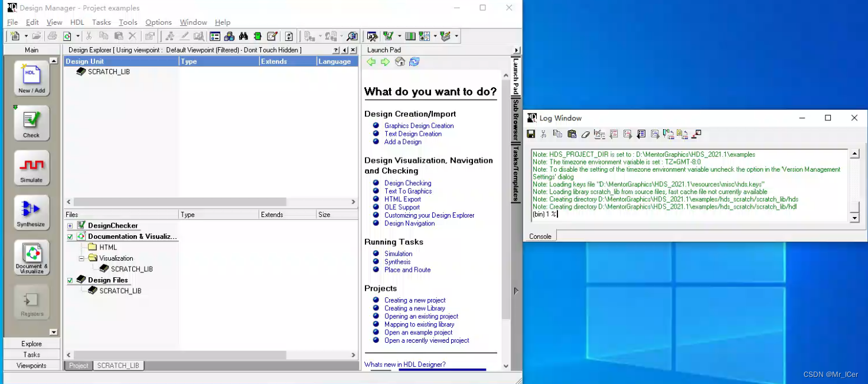Toggle the Documentation & Visualization checkbox
868x384 pixels.
coord(70,237)
